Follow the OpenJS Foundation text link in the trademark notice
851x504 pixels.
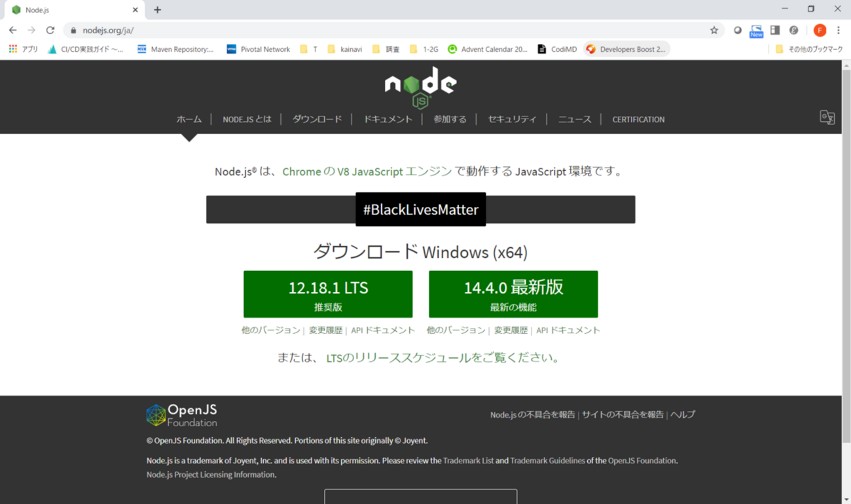pos(642,461)
